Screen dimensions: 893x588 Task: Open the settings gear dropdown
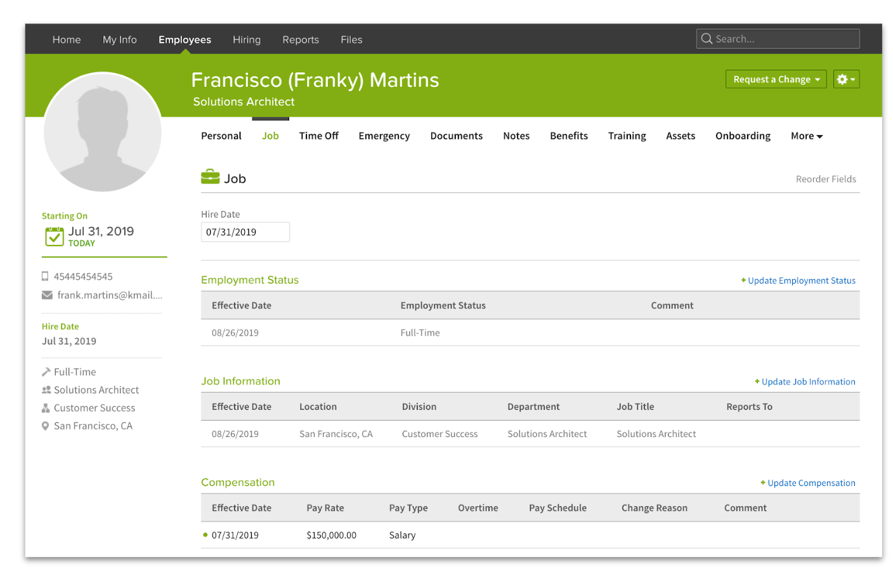[x=846, y=79]
